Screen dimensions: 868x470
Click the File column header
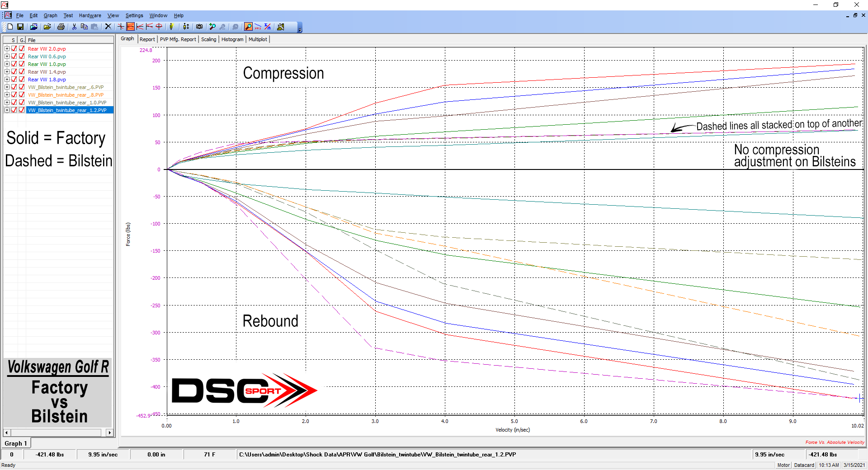tap(70, 40)
